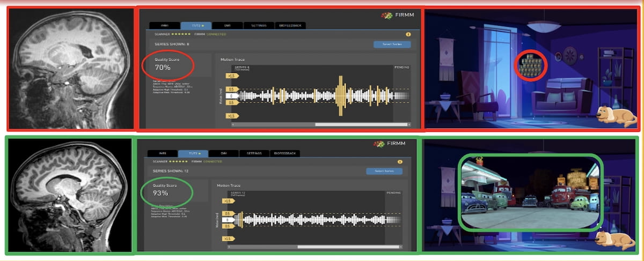Click Select Series button beside SERIES SHOWN: 8
This screenshot has width=644, height=261.
(392, 44)
